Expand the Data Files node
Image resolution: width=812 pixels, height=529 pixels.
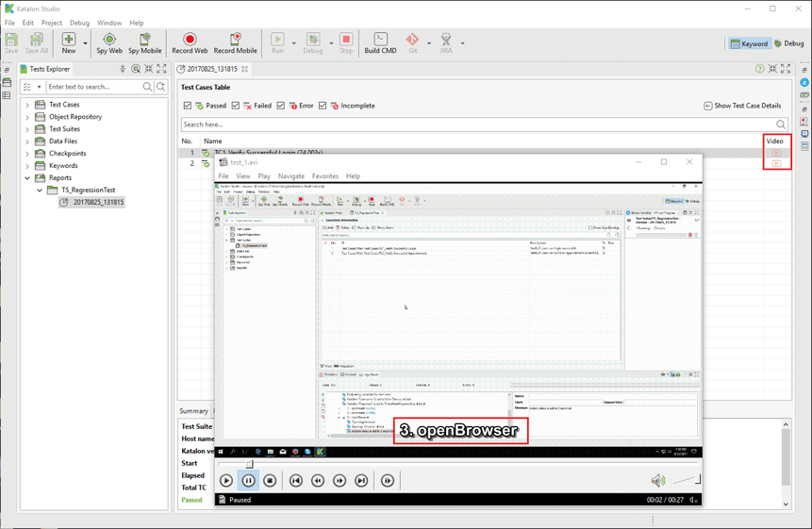27,141
